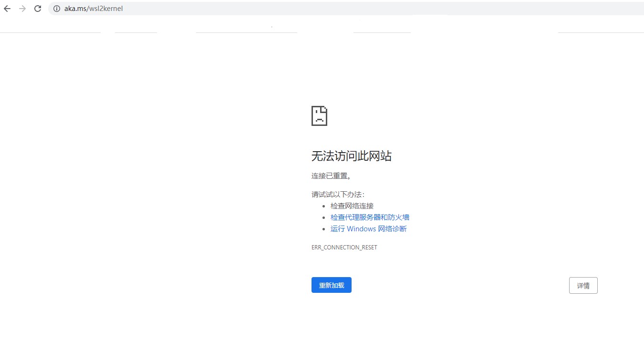Click the sad page error icon

click(x=319, y=116)
